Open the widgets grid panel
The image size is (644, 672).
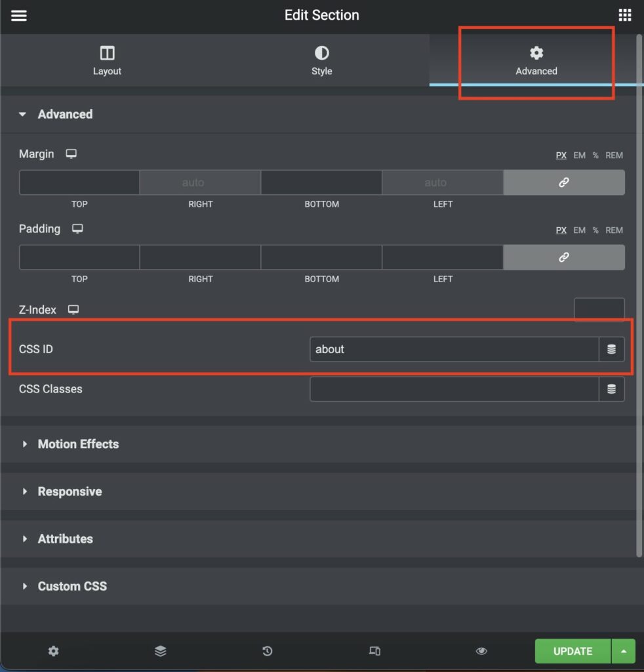625,15
